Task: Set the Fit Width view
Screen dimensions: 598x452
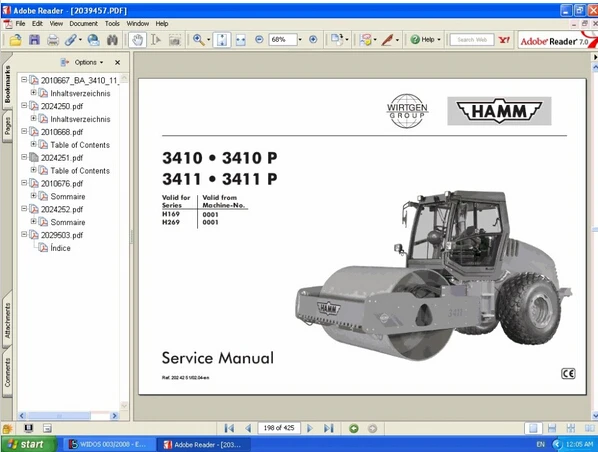Action: click(241, 40)
